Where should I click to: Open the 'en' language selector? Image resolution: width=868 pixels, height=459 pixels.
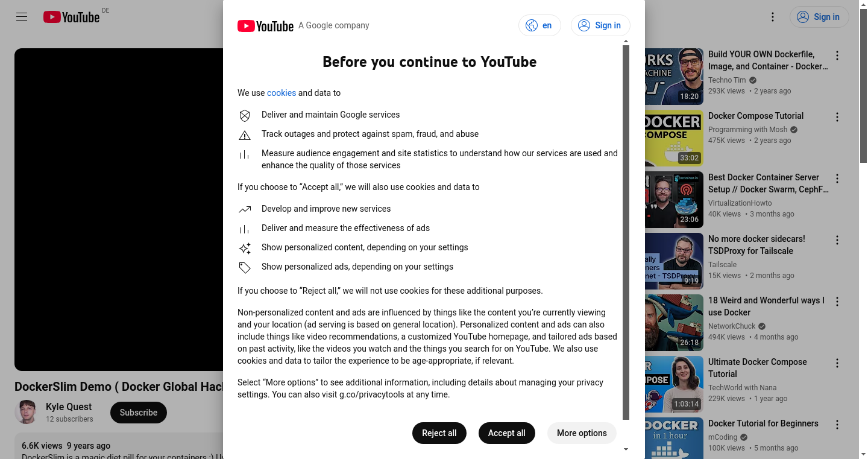tap(539, 25)
